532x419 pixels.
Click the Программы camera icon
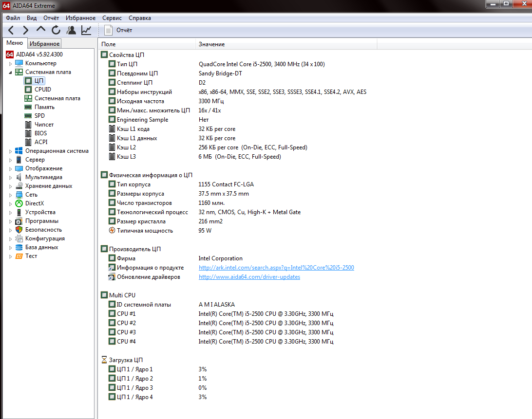coord(19,221)
